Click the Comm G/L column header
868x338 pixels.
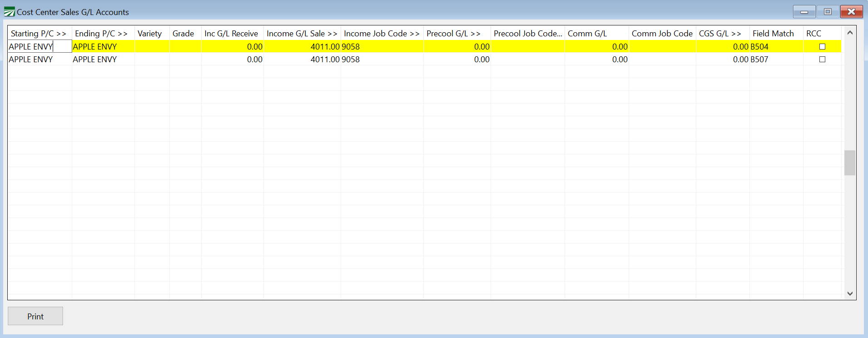[597, 33]
